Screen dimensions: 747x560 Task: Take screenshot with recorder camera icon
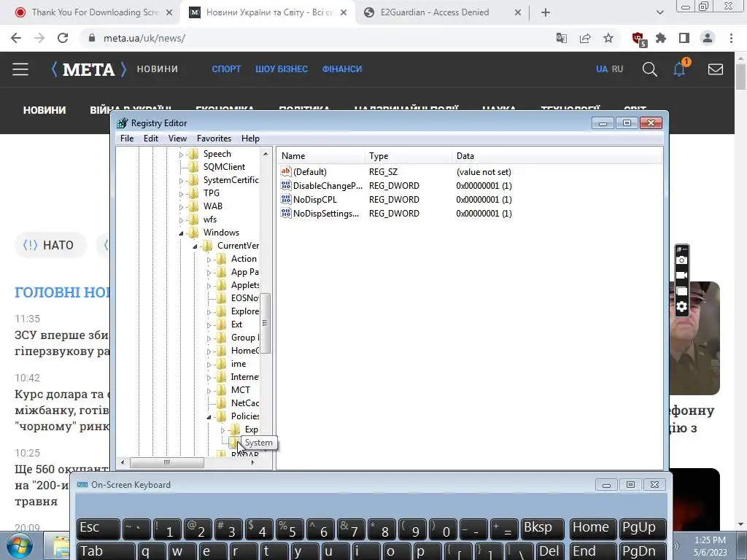tap(682, 260)
